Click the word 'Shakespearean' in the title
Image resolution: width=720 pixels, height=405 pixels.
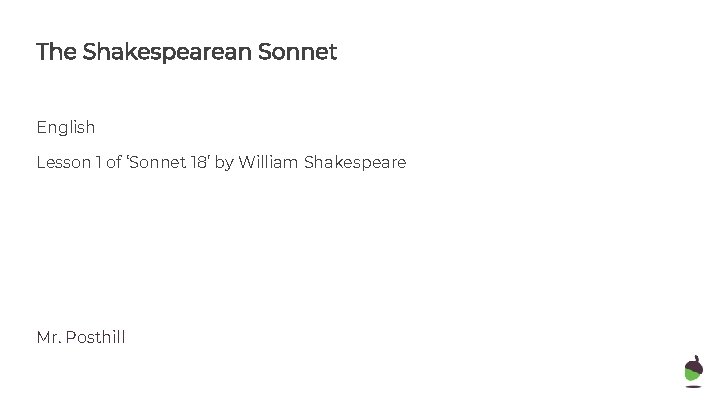tap(166, 52)
